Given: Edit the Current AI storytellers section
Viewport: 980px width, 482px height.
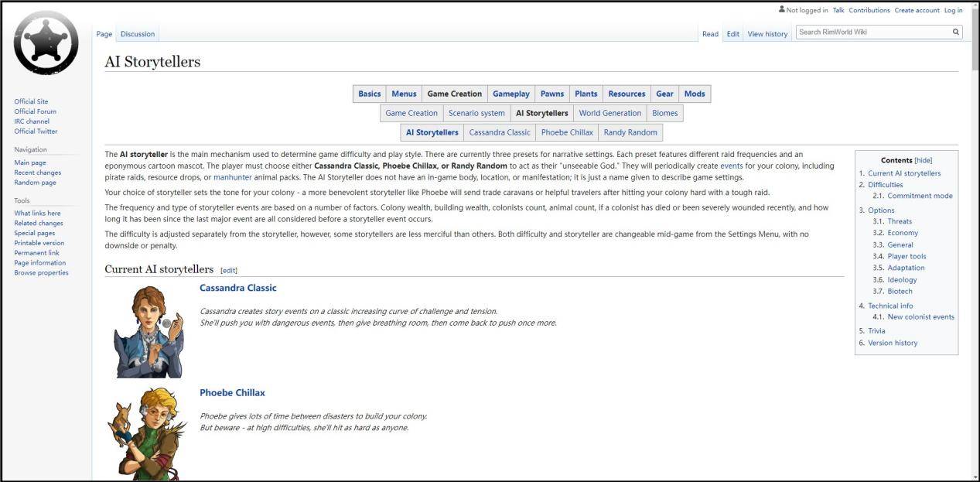Looking at the screenshot, I should 229,270.
